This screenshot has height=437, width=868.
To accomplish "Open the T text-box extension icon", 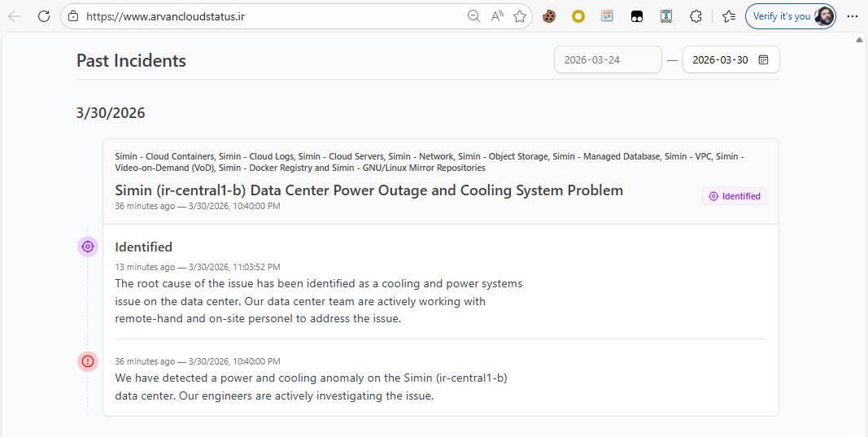I will [x=666, y=16].
